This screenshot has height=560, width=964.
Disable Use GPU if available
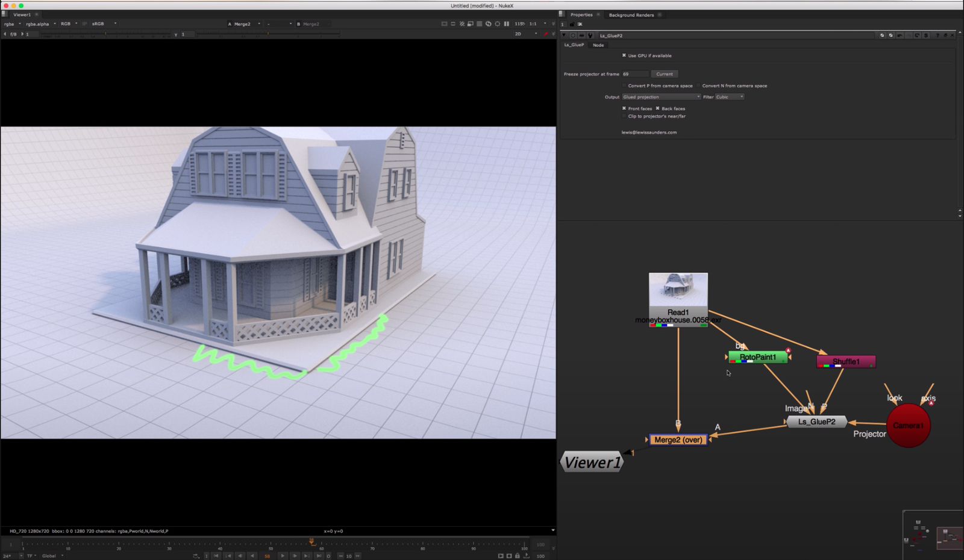pos(624,55)
